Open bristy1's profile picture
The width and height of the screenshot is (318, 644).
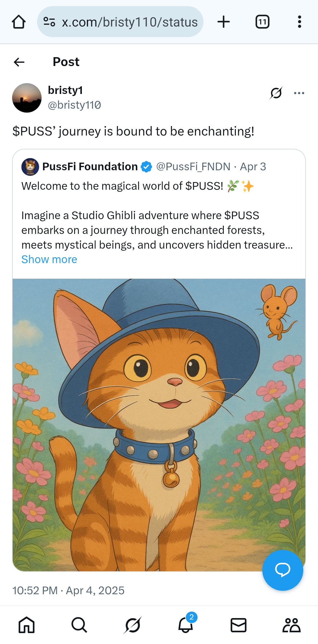point(27,98)
